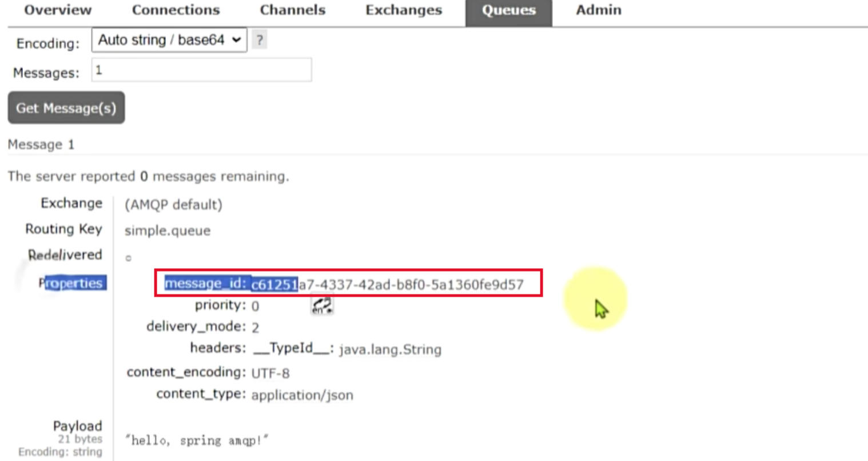
Task: Open the Admin tab
Action: pos(598,10)
